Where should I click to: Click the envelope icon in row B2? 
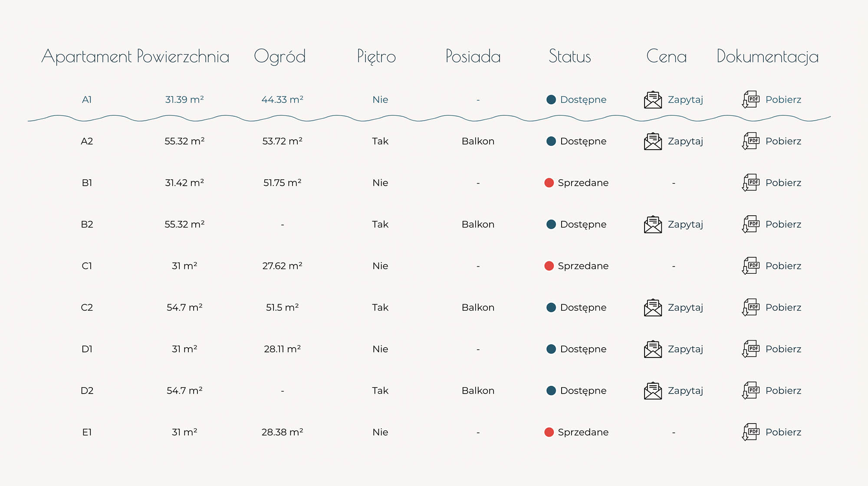pyautogui.click(x=653, y=224)
